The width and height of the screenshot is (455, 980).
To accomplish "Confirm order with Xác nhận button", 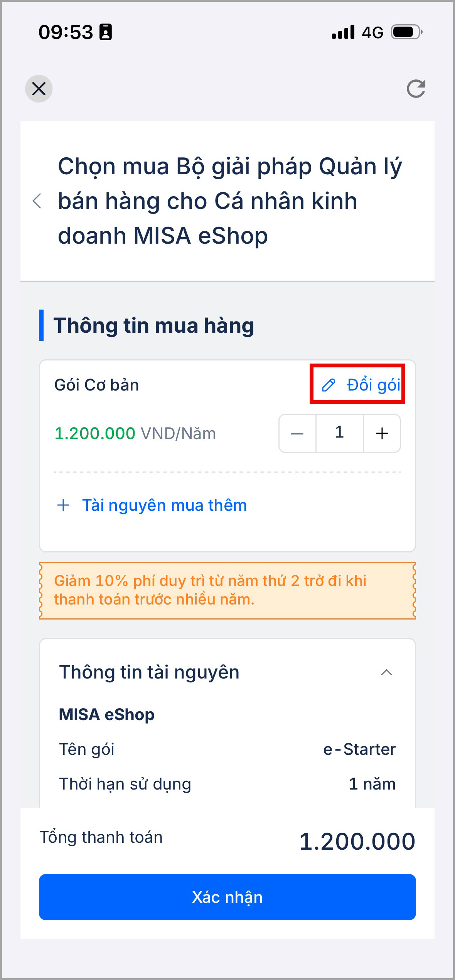I will point(228,897).
